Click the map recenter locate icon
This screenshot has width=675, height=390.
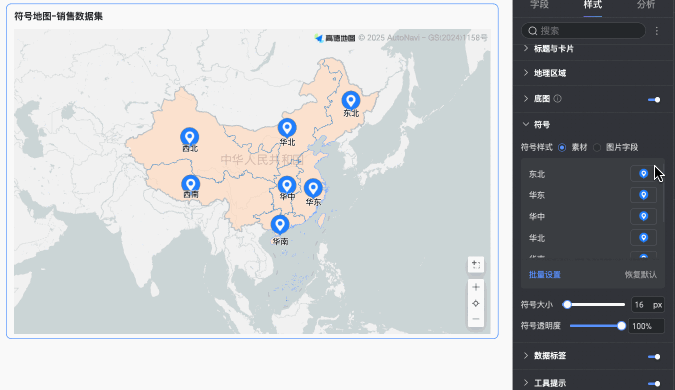click(476, 303)
